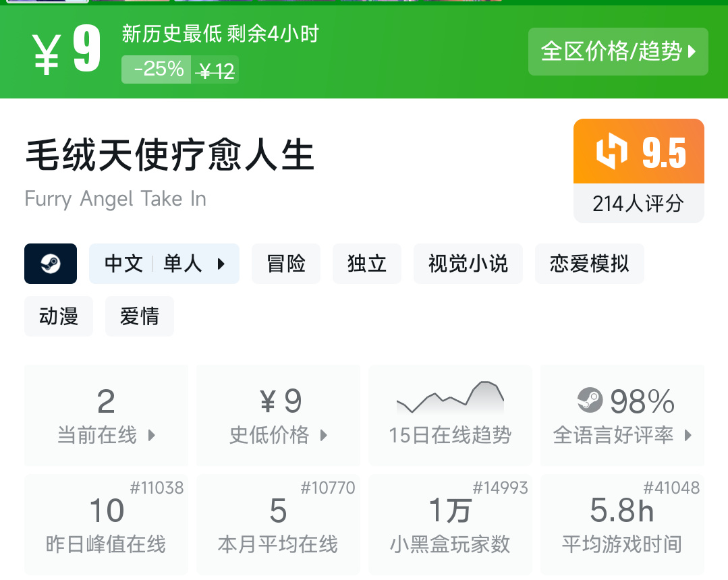This screenshot has height=580, width=728.
Task: Open the 全区价格/趋势 price trend button
Action: 618,51
